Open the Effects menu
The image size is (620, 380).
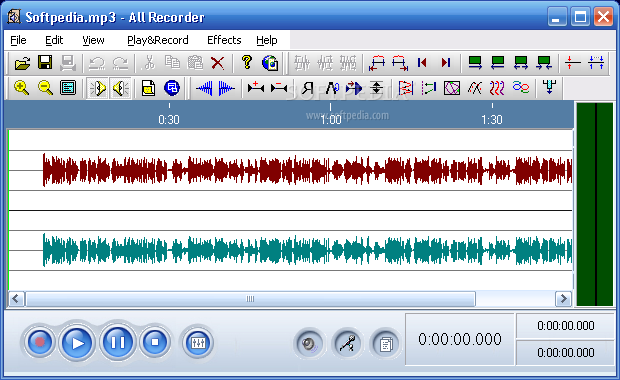tap(224, 40)
